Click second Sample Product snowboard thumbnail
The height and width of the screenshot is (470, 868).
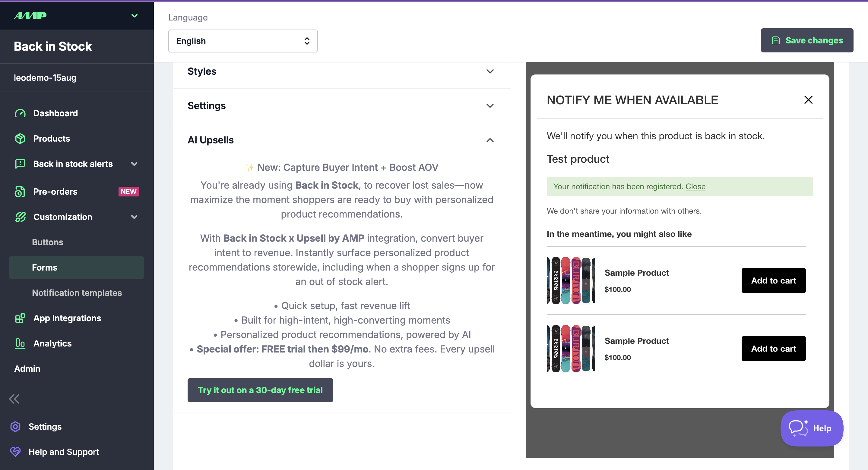(571, 349)
